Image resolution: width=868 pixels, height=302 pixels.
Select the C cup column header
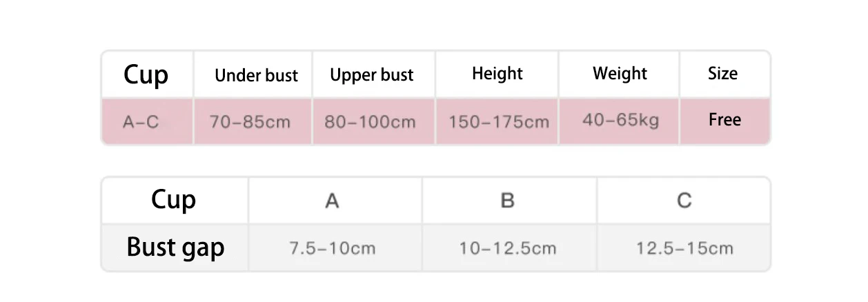coord(684,201)
